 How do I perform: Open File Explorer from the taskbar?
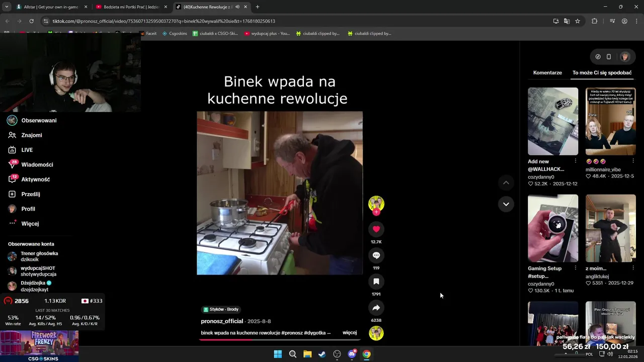tap(307, 354)
